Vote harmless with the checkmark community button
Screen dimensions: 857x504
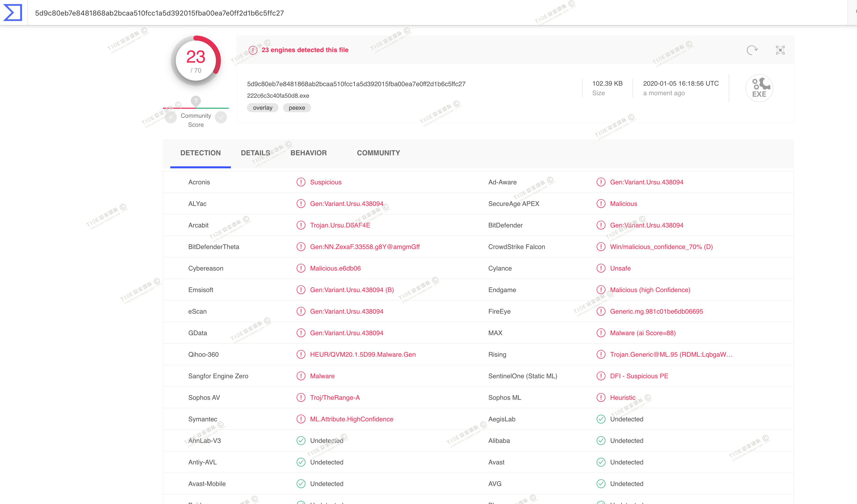[x=221, y=117]
